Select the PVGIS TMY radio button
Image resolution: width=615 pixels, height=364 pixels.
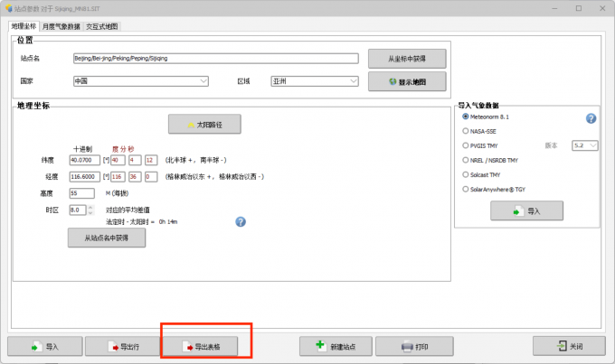pos(466,145)
